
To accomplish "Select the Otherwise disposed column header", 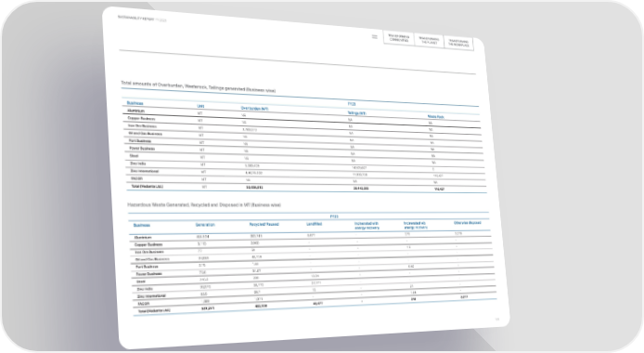I will click(468, 223).
